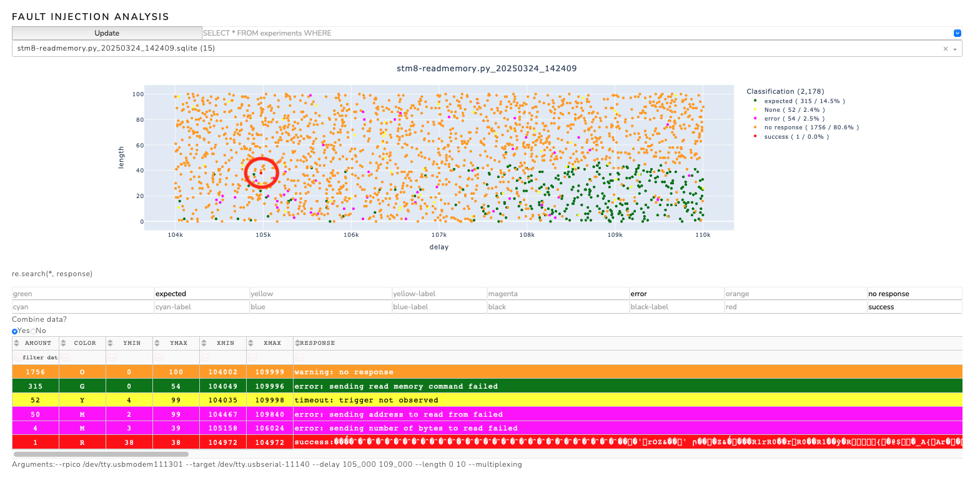980x478 pixels.
Task: Edit the black regex field
Action: [x=558, y=307]
